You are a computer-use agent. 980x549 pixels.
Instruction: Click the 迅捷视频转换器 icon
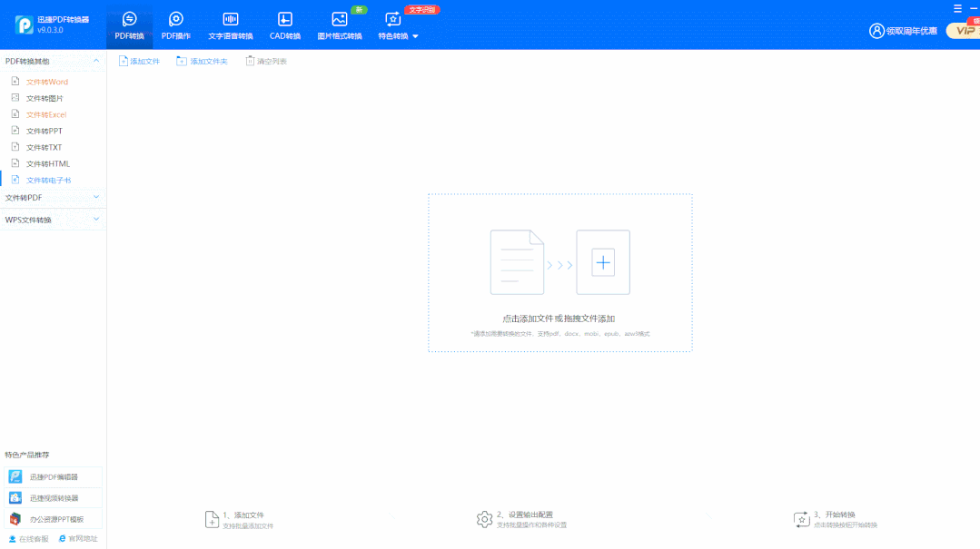[x=15, y=498]
